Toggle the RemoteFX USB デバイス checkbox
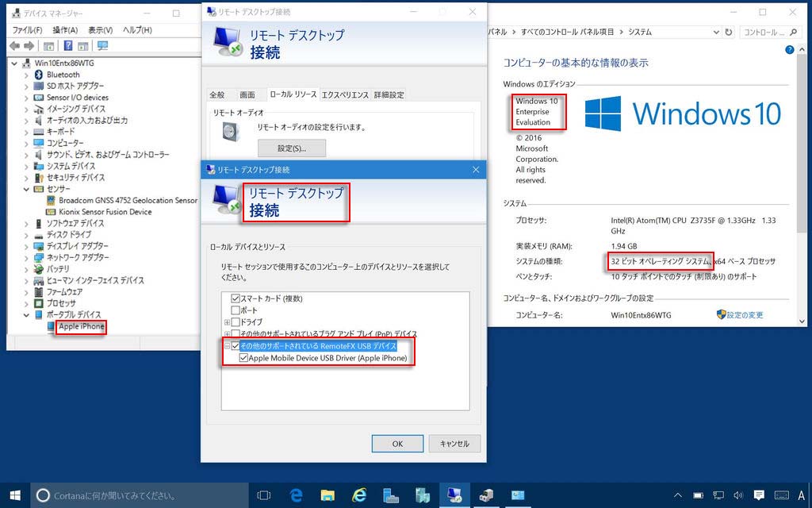This screenshot has height=508, width=812. click(236, 346)
